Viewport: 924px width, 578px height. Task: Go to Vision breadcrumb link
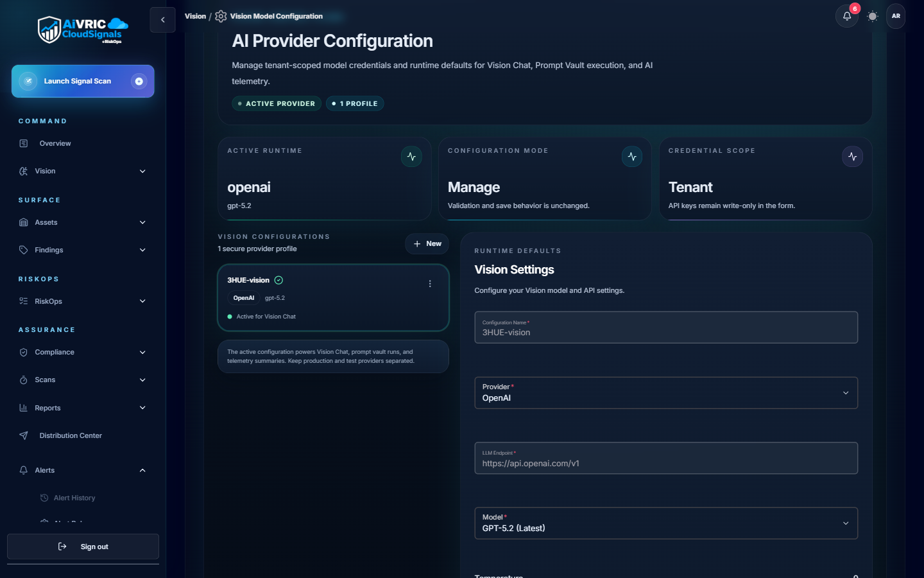[x=195, y=16]
